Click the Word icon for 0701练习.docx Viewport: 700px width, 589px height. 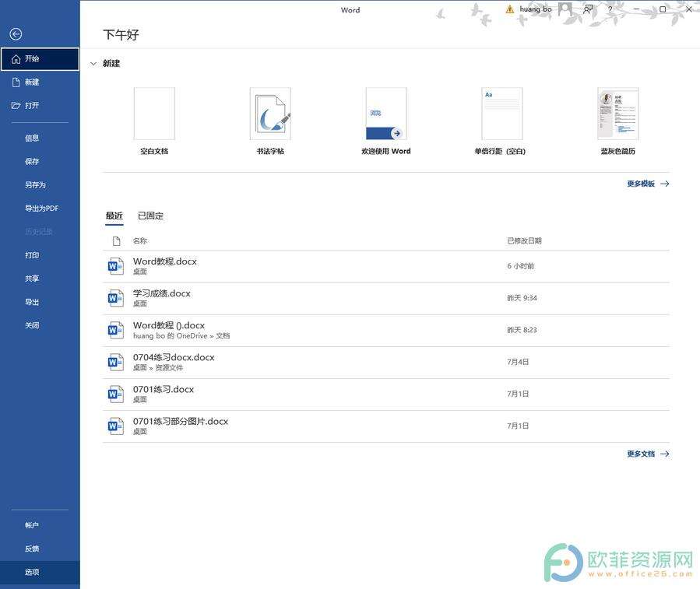(x=115, y=394)
